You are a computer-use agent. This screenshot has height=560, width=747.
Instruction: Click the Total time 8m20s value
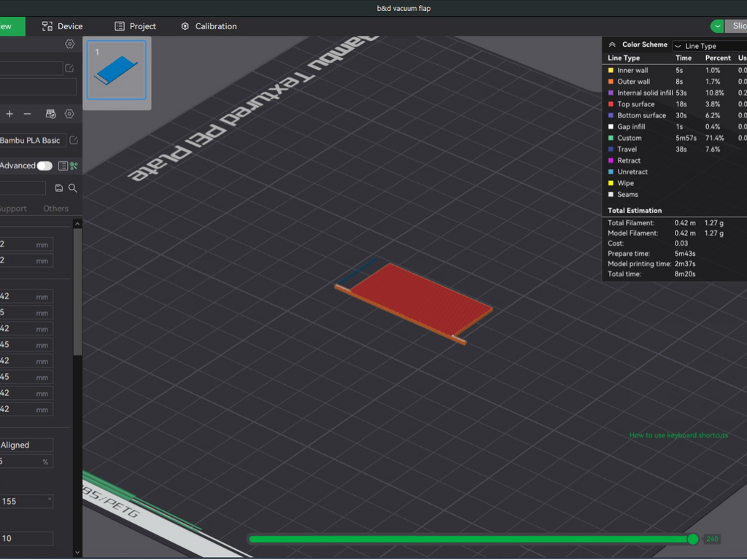click(x=684, y=274)
